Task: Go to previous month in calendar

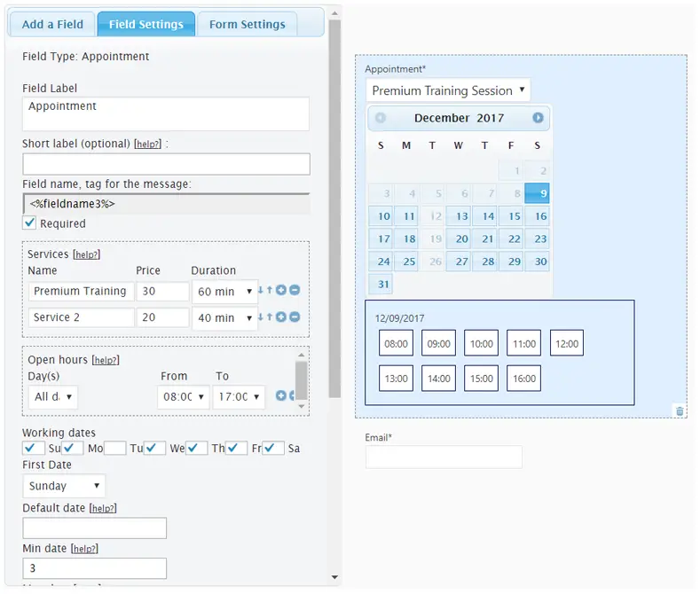Action: (x=381, y=118)
